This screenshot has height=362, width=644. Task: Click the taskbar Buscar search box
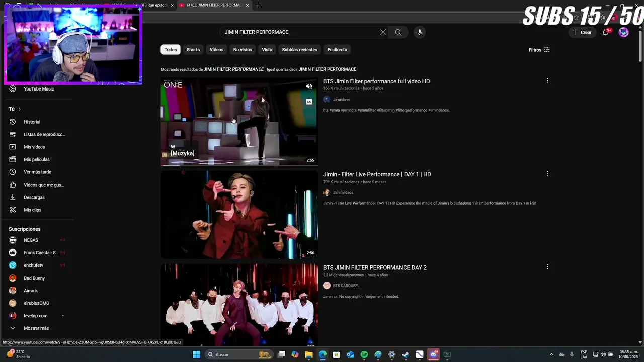(x=239, y=354)
